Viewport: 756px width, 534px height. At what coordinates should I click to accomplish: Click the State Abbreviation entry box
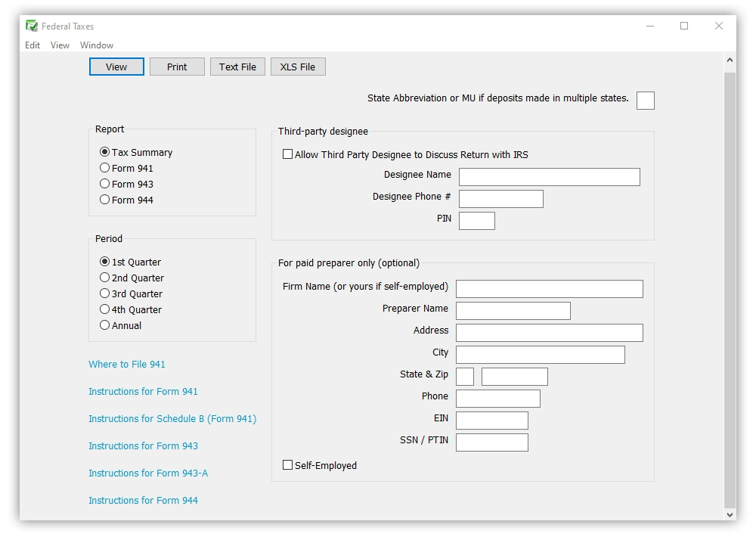[645, 100]
